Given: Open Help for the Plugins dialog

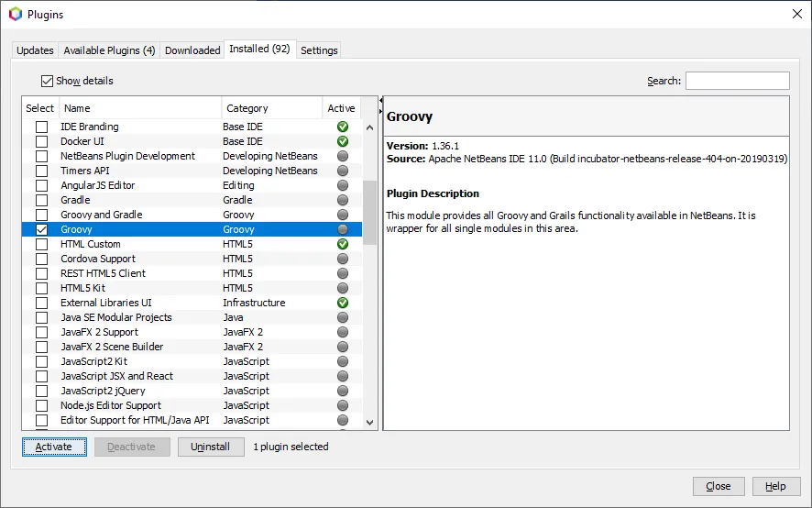Looking at the screenshot, I should [775, 486].
